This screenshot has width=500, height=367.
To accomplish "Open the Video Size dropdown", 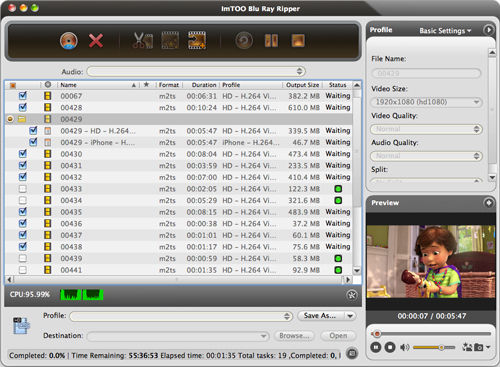I will tap(426, 102).
